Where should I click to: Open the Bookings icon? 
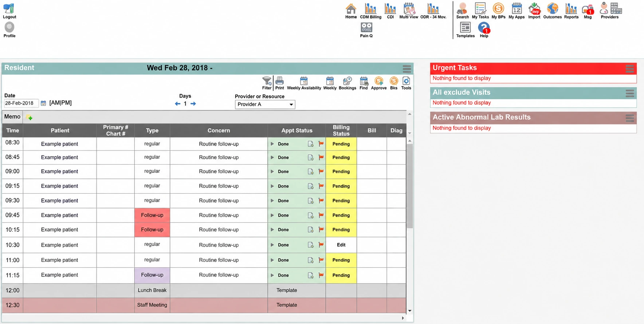[347, 81]
